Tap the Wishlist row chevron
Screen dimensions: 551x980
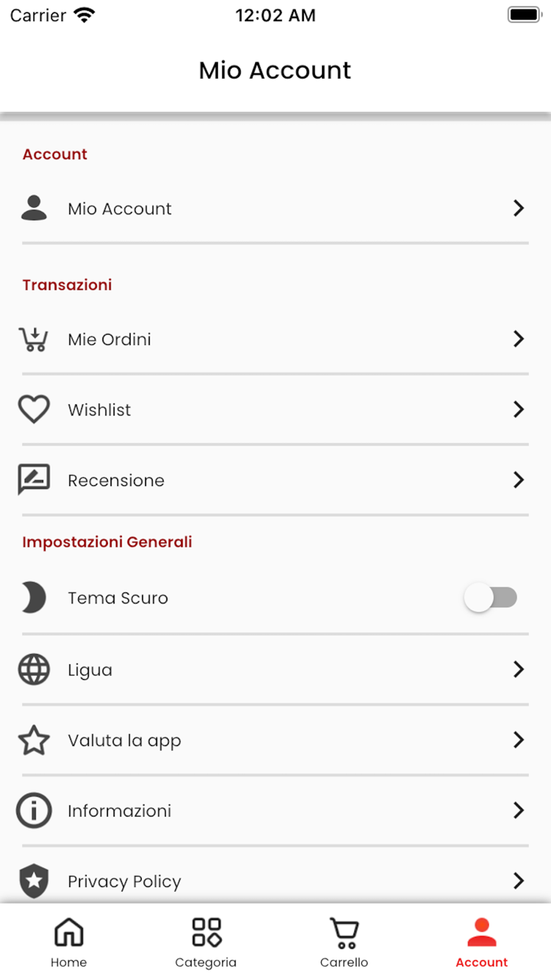[519, 410]
